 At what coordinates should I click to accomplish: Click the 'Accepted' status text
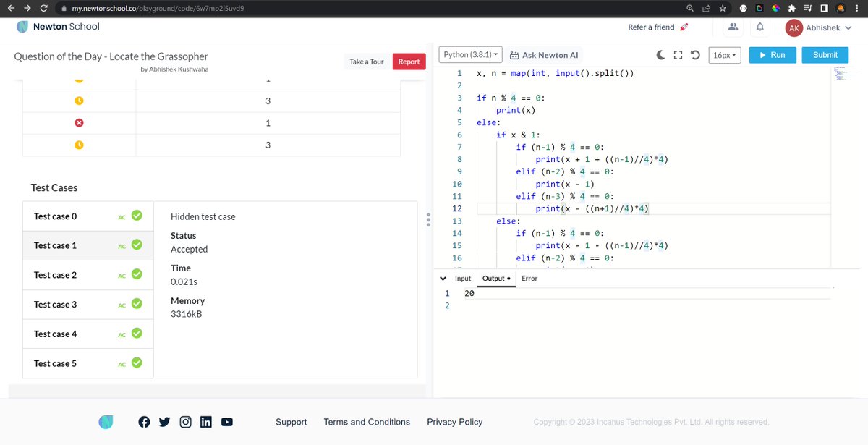(x=189, y=249)
